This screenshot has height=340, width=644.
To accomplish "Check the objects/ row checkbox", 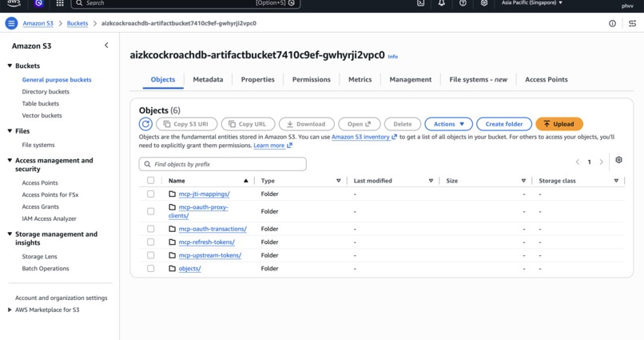I will click(151, 269).
